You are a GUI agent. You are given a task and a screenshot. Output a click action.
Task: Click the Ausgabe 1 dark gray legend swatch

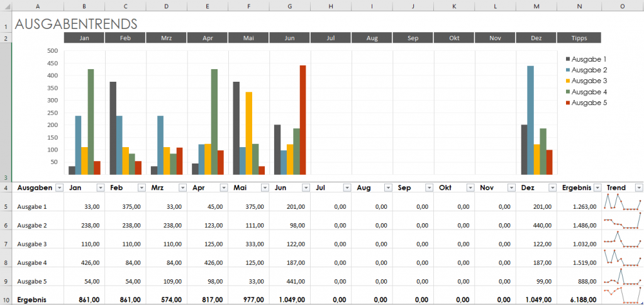pyautogui.click(x=568, y=59)
